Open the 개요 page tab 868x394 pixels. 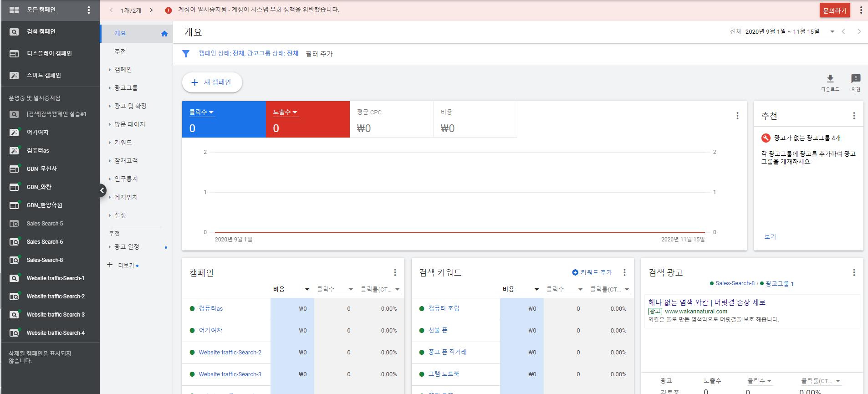pyautogui.click(x=136, y=33)
